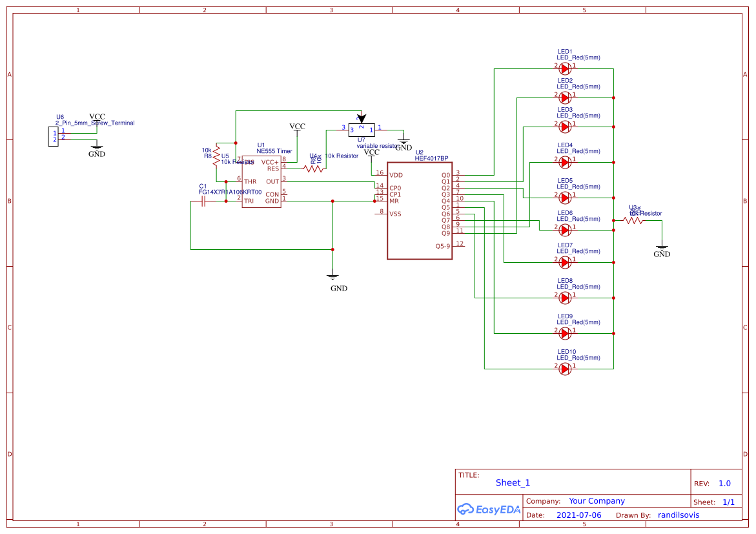
Task: Select the 2-pin screw terminal U6
Action: pyautogui.click(x=55, y=138)
